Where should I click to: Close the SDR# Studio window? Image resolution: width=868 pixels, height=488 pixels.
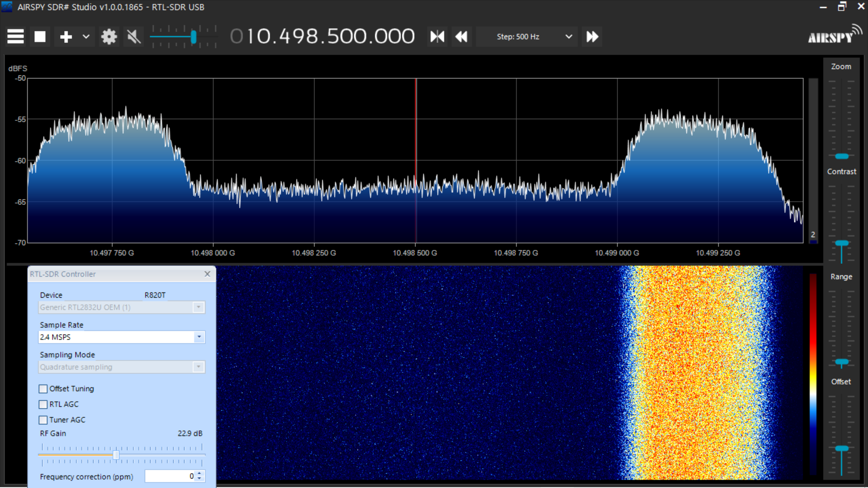[x=861, y=7]
